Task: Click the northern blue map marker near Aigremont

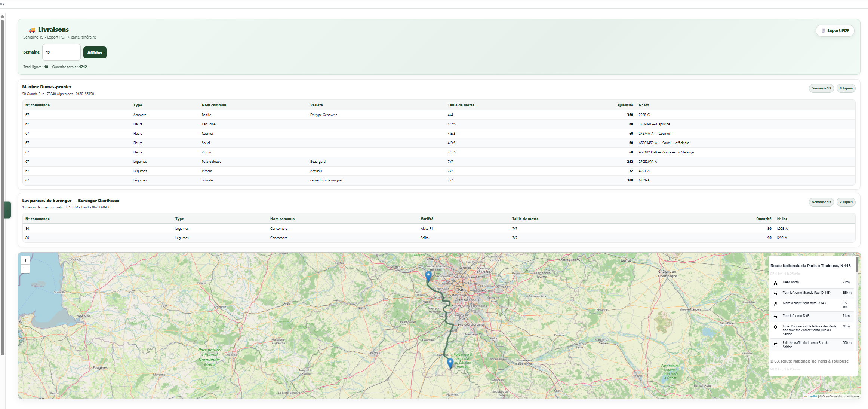Action: [428, 276]
